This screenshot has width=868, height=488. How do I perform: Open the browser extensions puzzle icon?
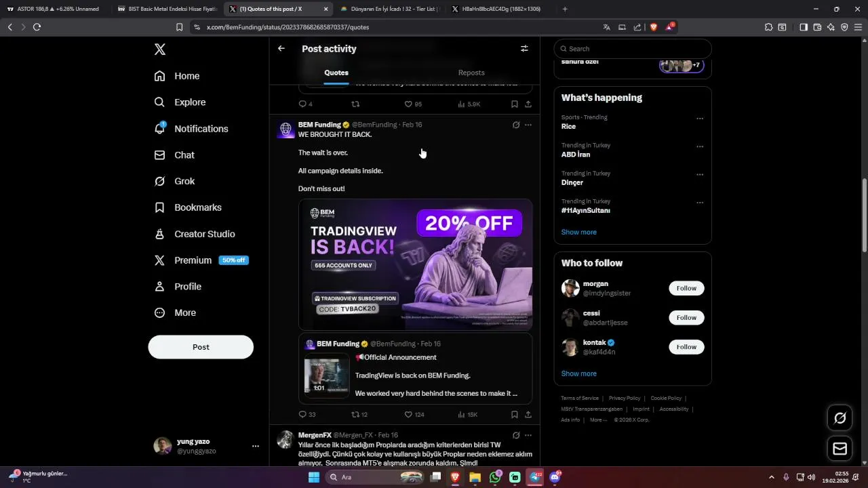click(768, 27)
